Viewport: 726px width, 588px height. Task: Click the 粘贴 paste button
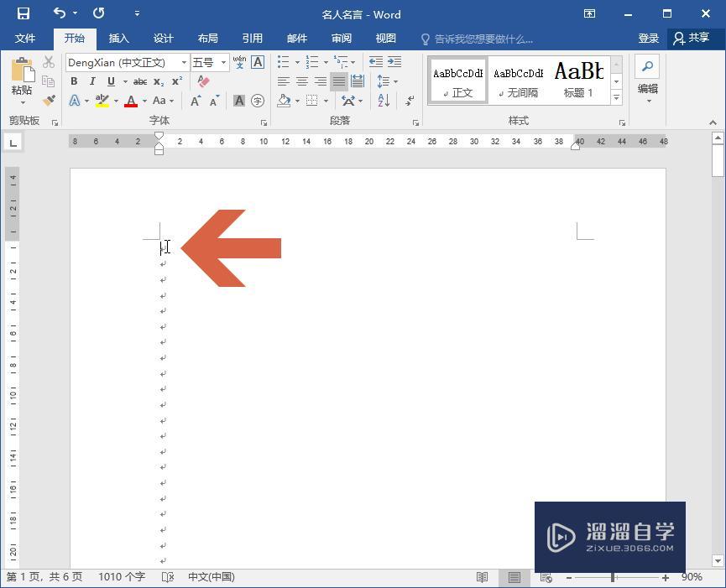(x=22, y=80)
